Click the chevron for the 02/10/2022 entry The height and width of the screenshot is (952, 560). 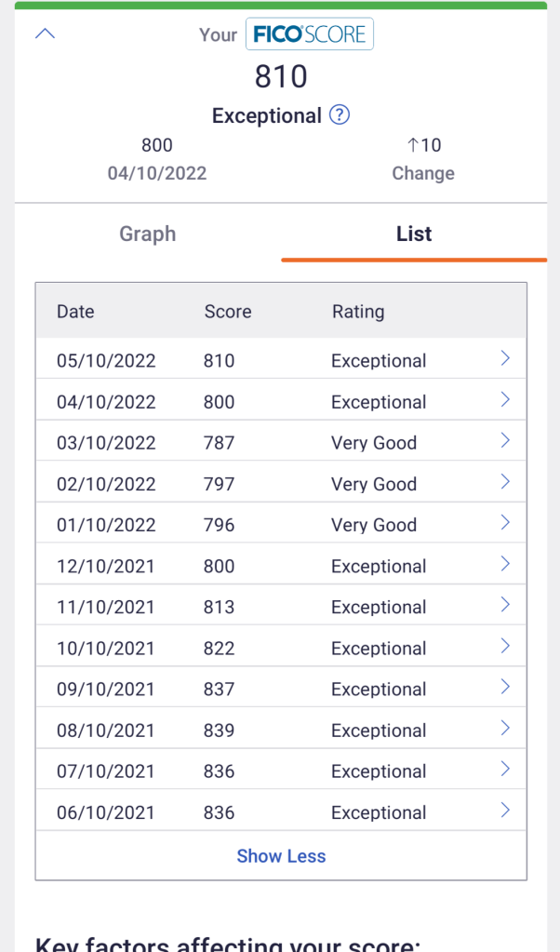click(505, 482)
